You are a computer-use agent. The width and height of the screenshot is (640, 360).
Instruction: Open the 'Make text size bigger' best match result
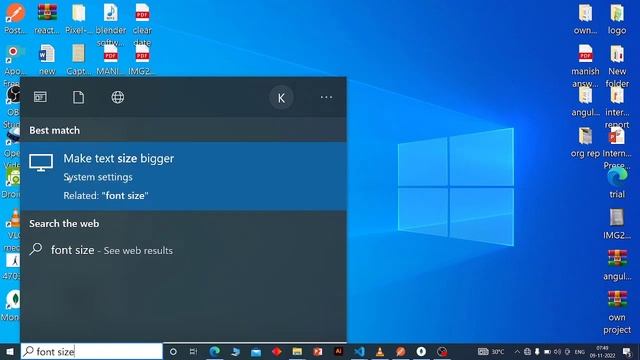point(183,176)
